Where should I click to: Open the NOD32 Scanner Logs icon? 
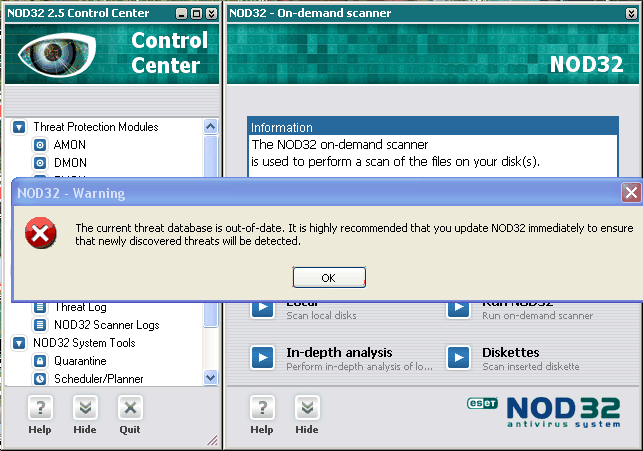tap(40, 325)
